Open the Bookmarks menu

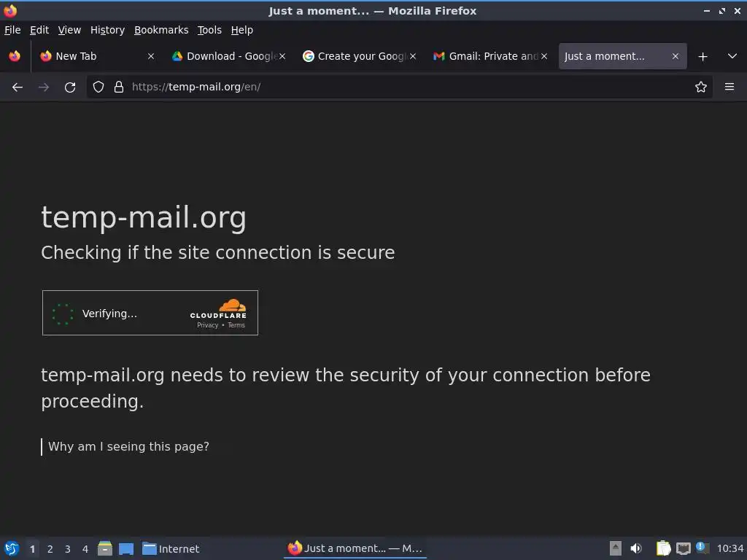(161, 30)
